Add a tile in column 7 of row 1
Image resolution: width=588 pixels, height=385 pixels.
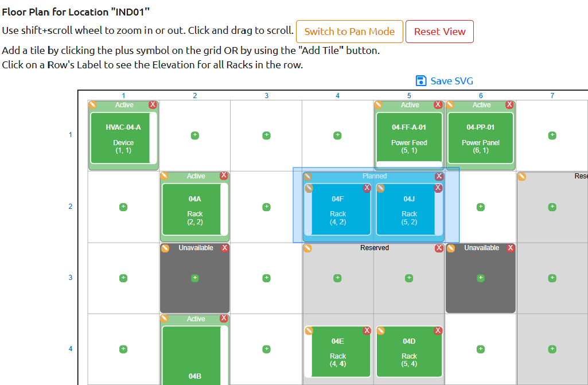point(552,135)
